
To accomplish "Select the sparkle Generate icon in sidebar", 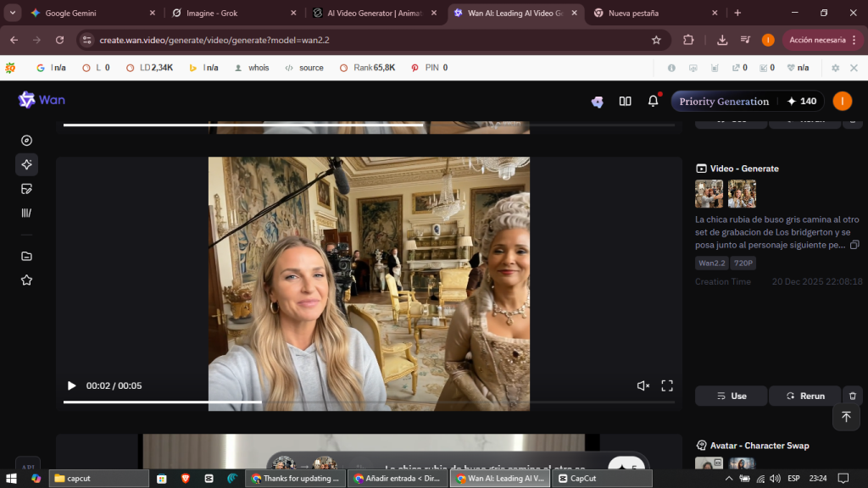I will tap(26, 164).
